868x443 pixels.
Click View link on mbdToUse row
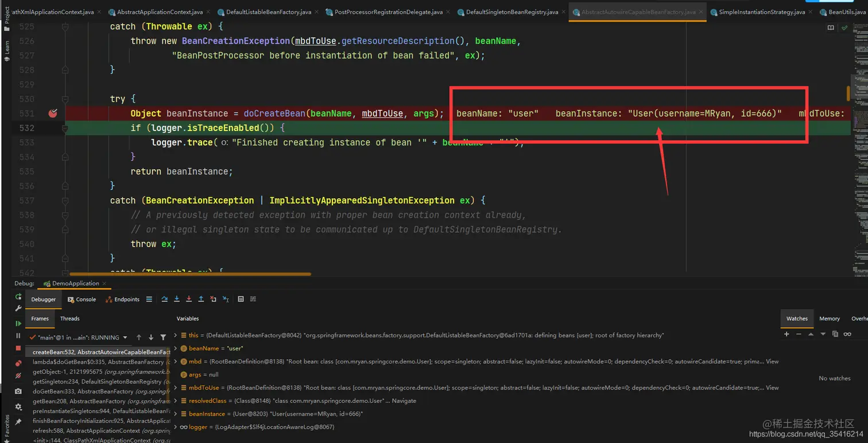[x=772, y=388]
